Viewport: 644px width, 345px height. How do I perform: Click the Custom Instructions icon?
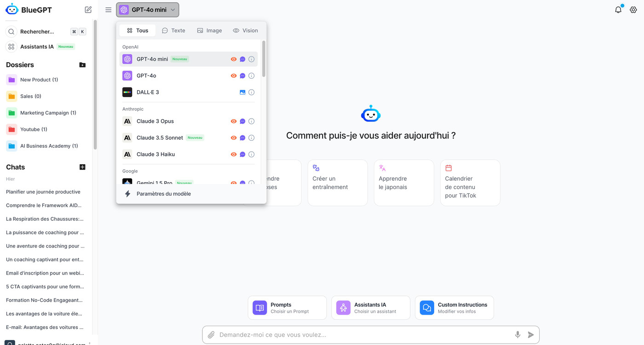[426, 307]
